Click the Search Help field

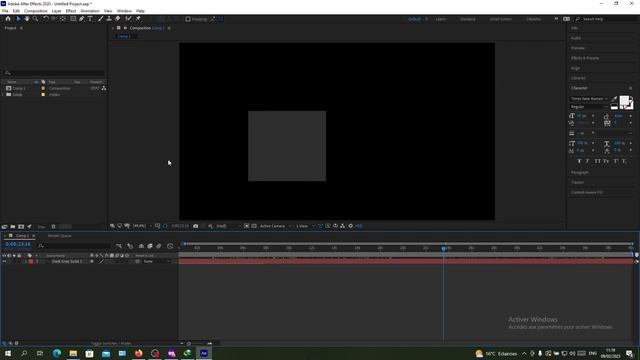(x=607, y=19)
